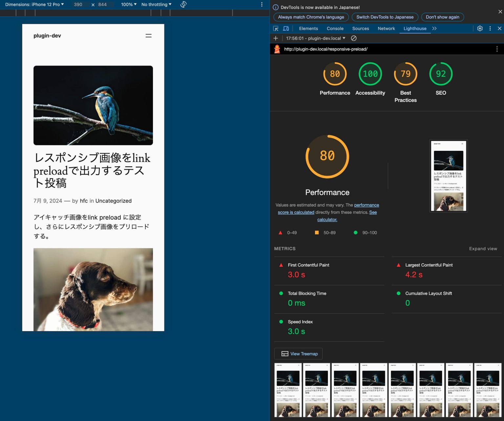Click the red triangle icon next to First Contentful Paint
Image resolution: width=504 pixels, height=421 pixels.
(281, 265)
